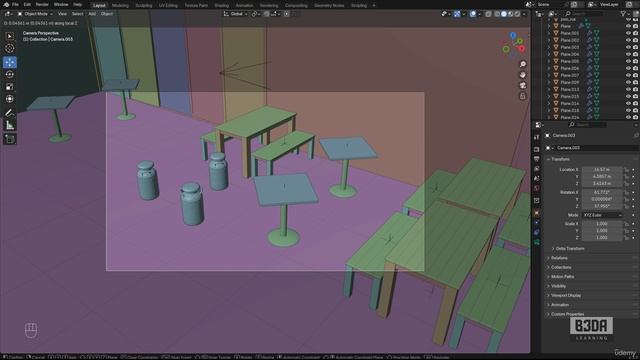Click the zoom view magnifier icon
Screen dimensions: 640x360
click(x=522, y=64)
